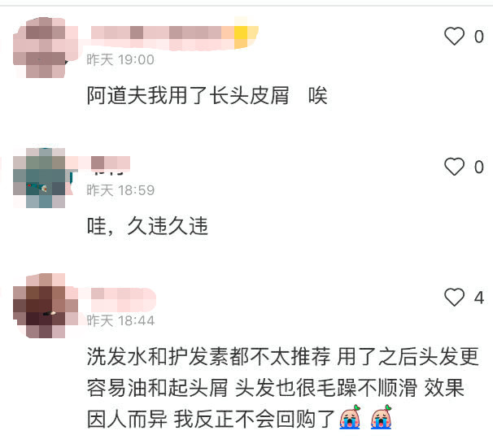This screenshot has height=448, width=493.
Task: Click the first crying emoji after 回购了
Action: tap(350, 417)
